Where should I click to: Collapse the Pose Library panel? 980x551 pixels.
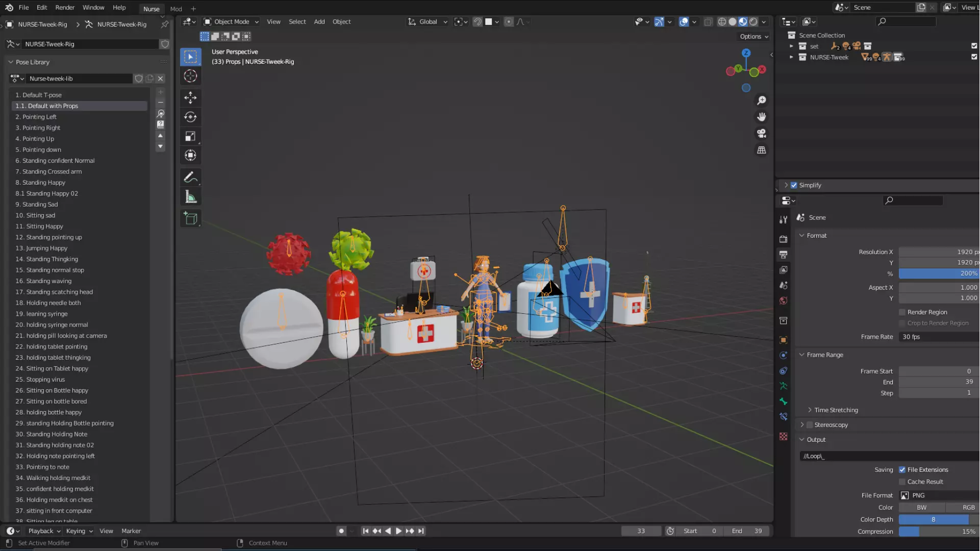(33, 62)
